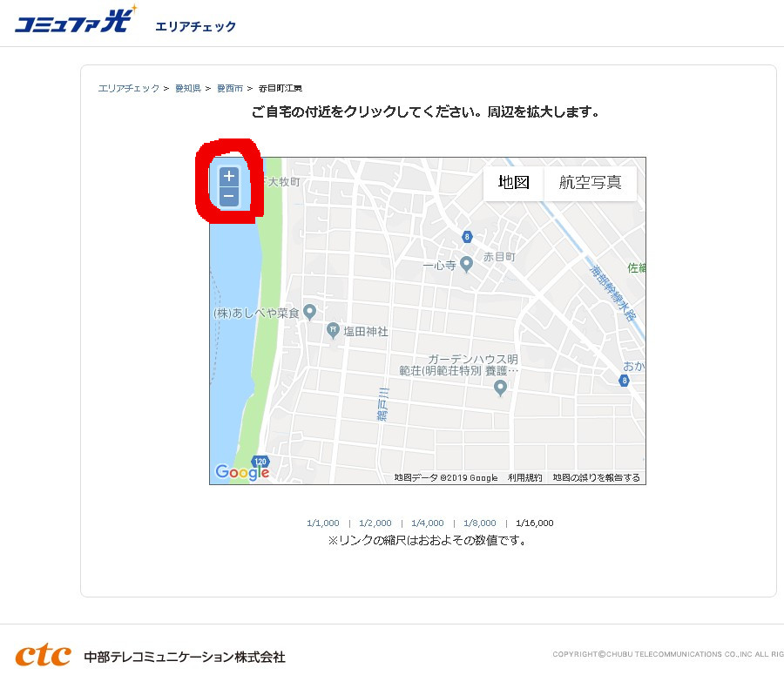Select the (株)あしべや菜食 location pin
The height and width of the screenshot is (675, 784).
coord(310,312)
